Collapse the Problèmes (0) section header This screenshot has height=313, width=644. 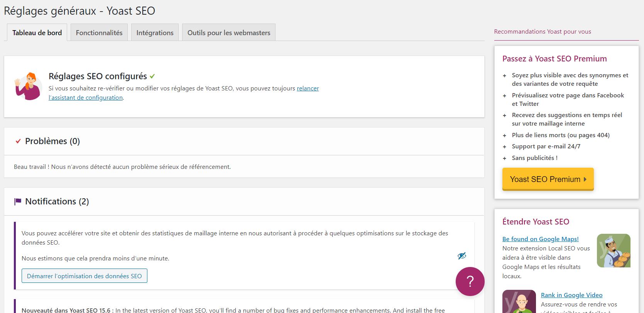coord(244,141)
